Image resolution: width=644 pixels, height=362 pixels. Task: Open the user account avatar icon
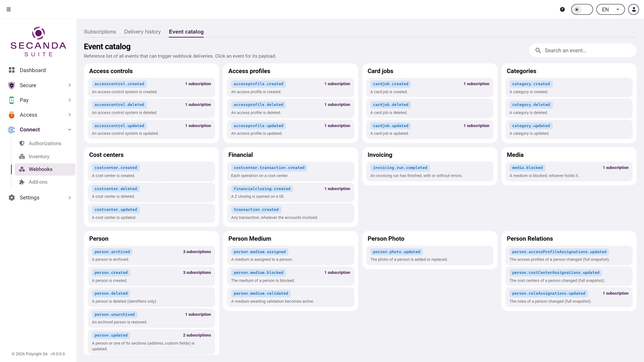tap(634, 9)
